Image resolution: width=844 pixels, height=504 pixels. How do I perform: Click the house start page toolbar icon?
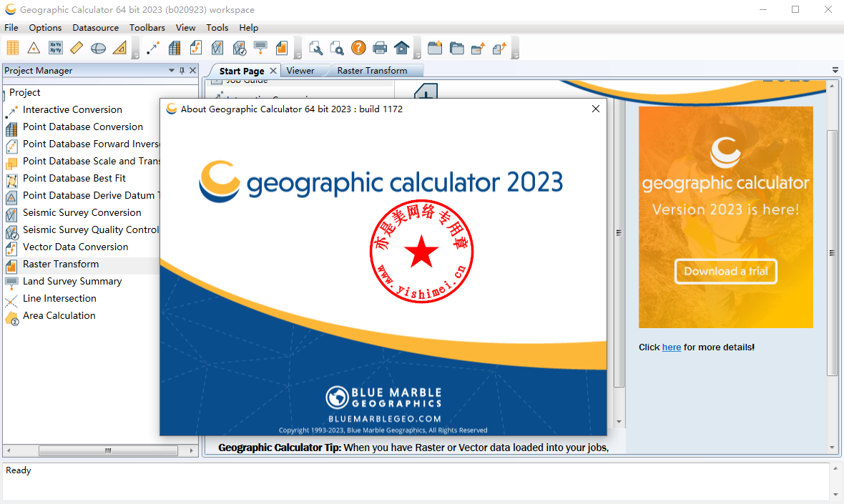point(401,48)
